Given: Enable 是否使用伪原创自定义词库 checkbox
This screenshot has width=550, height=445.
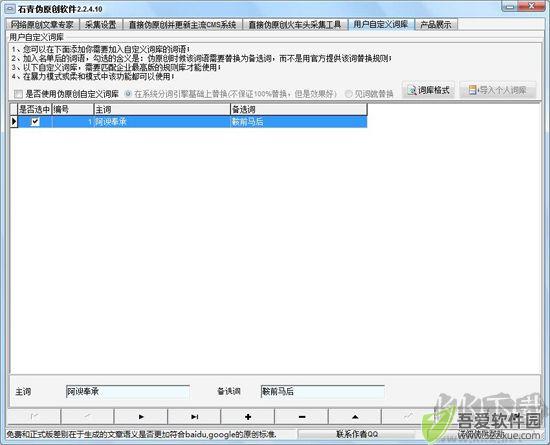Looking at the screenshot, I should click(18, 94).
